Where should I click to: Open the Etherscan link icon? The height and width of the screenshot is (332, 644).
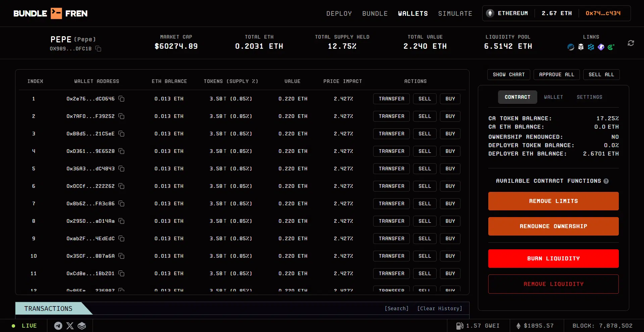(x=571, y=47)
